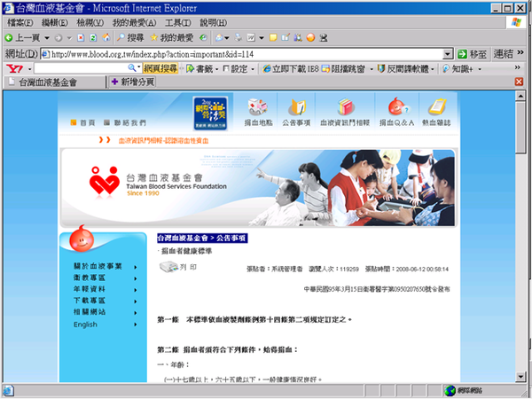Click the 網頁搜尋 search button
This screenshot has height=399, width=532.
pos(160,68)
